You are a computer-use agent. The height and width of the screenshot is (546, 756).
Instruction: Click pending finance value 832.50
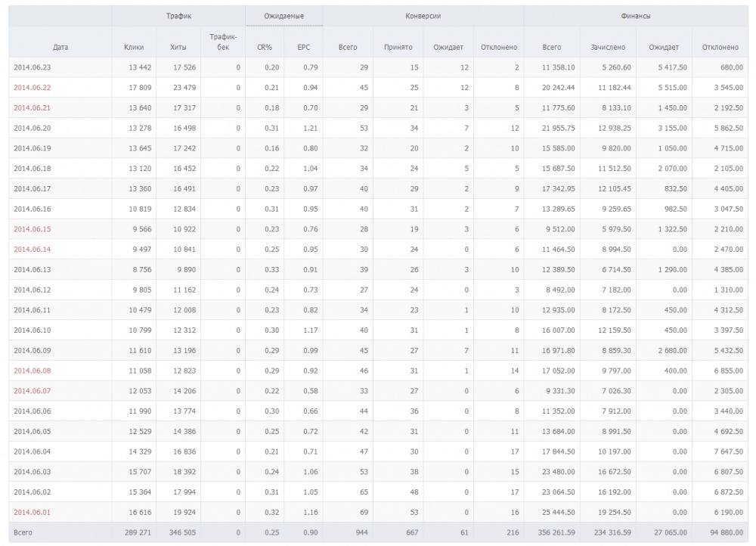676,189
